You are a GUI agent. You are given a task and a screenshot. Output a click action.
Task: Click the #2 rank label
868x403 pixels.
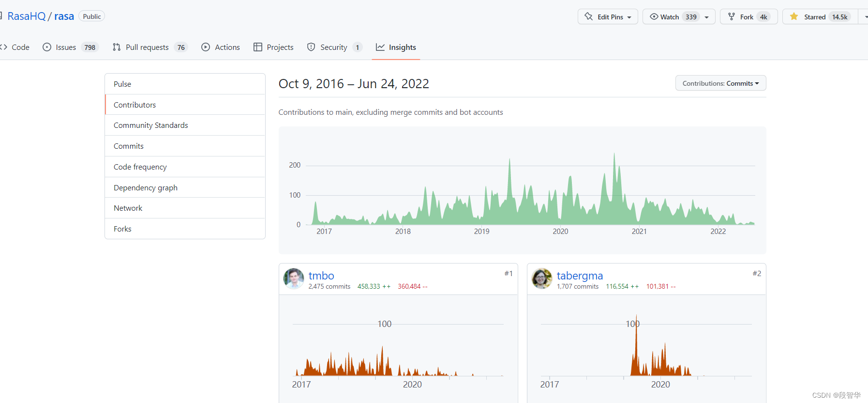point(757,273)
